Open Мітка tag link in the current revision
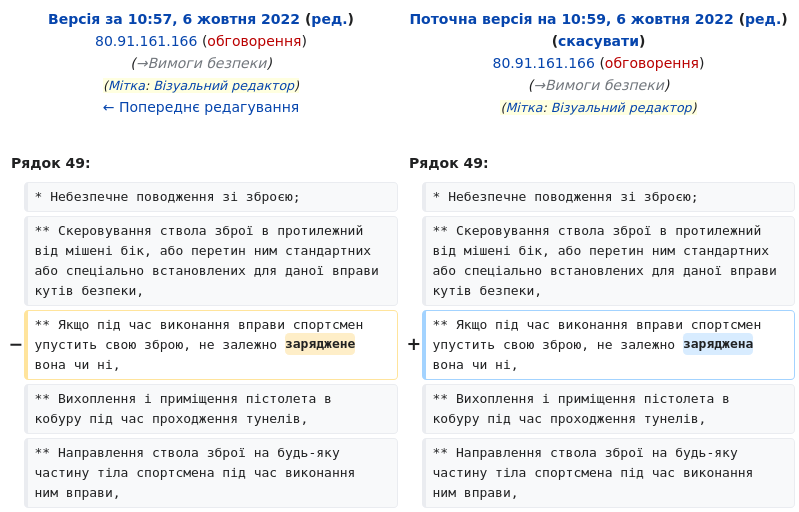The width and height of the screenshot is (799, 512). click(x=525, y=107)
